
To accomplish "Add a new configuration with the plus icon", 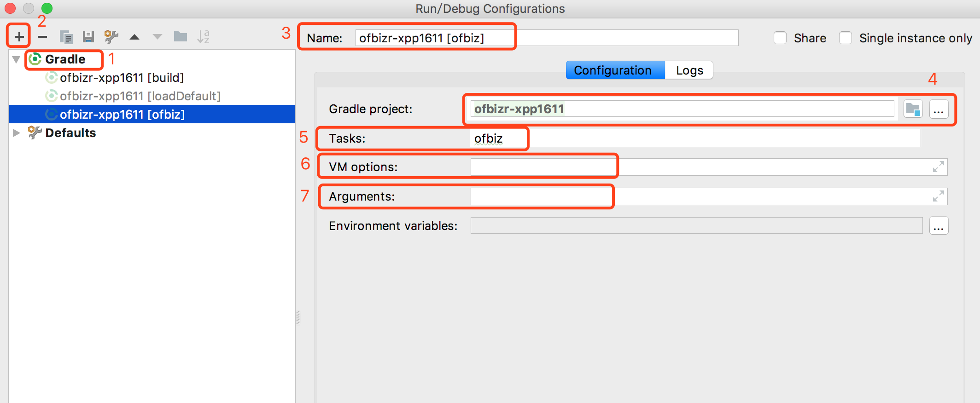I will 19,36.
